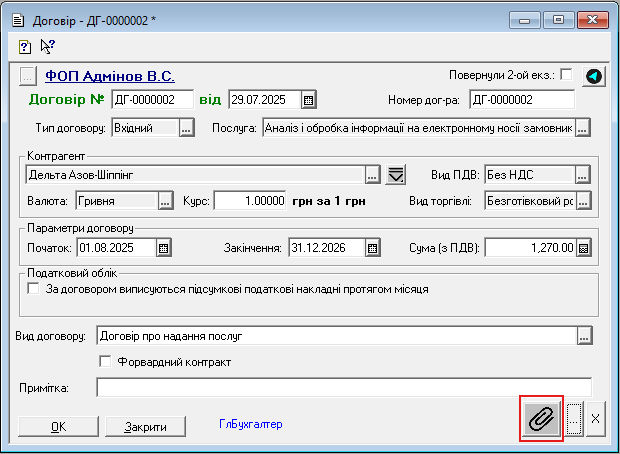Click the blue back arrow round icon
The height and width of the screenshot is (454, 620).
click(593, 76)
